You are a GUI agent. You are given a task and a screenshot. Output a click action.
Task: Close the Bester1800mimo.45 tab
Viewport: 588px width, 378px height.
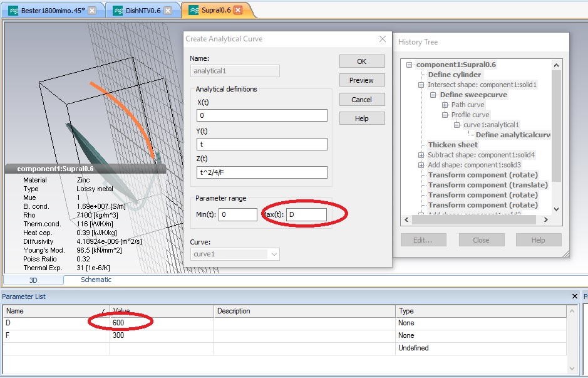[x=92, y=11]
